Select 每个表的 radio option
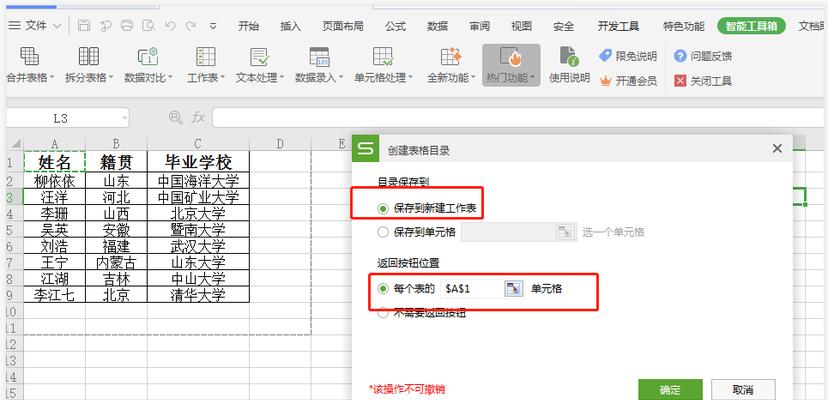This screenshot has width=828, height=400. (x=383, y=289)
